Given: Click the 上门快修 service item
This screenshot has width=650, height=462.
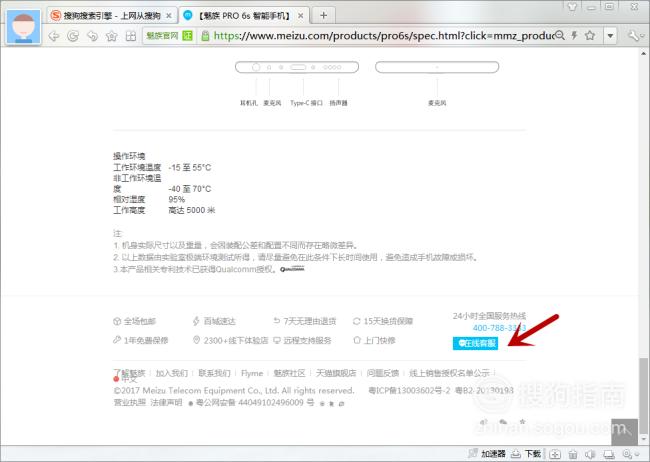Looking at the screenshot, I should [x=374, y=340].
